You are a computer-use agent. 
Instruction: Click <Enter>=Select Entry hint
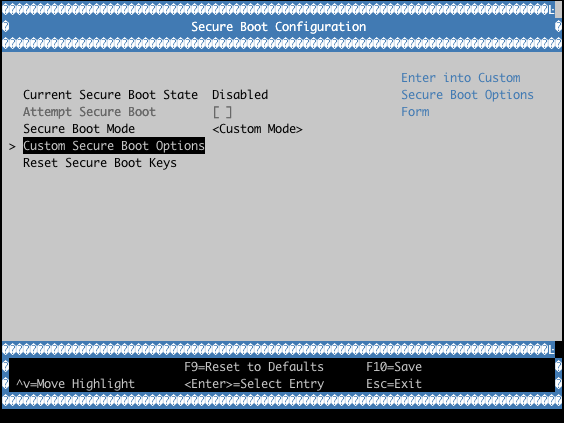[254, 384]
